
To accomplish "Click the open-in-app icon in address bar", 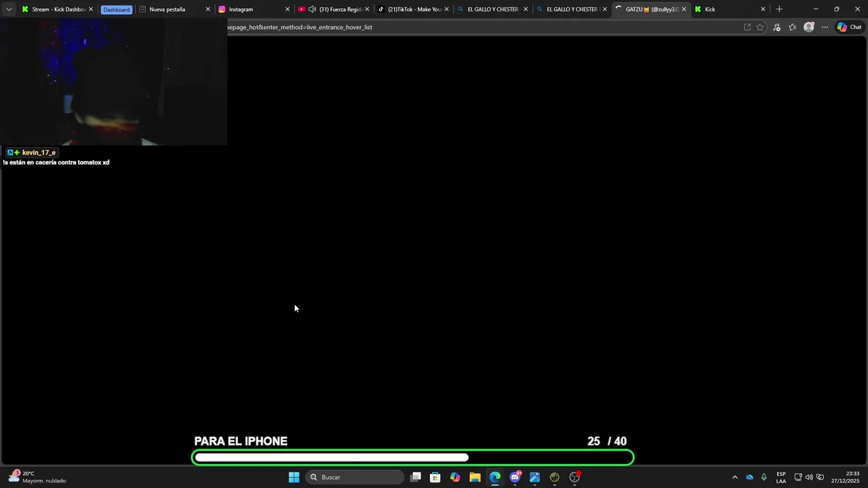I will point(747,27).
